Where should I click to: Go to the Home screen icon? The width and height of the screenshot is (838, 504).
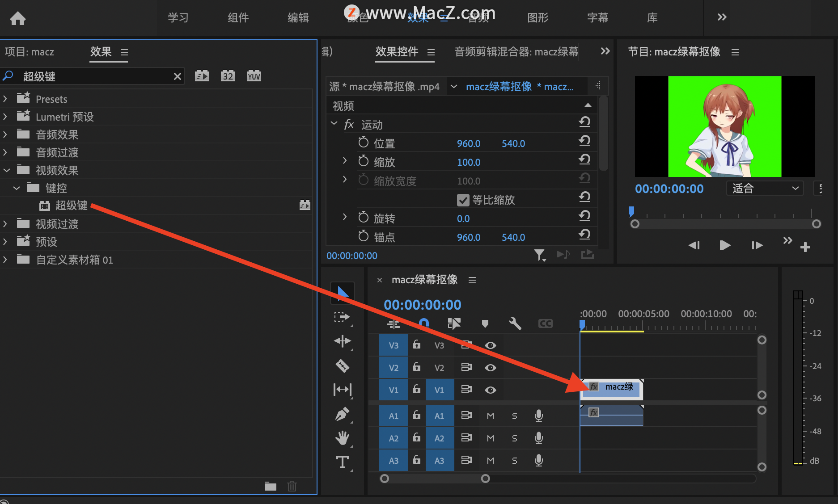[18, 18]
